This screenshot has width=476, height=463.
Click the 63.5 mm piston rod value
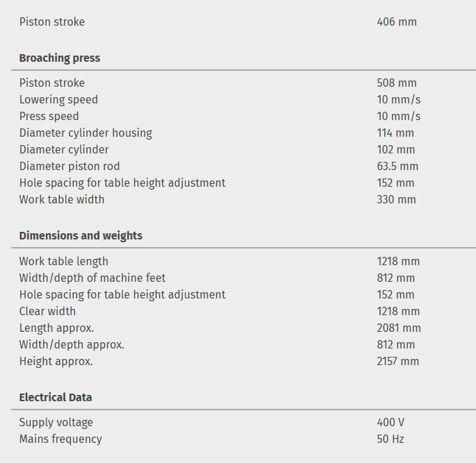tap(397, 167)
